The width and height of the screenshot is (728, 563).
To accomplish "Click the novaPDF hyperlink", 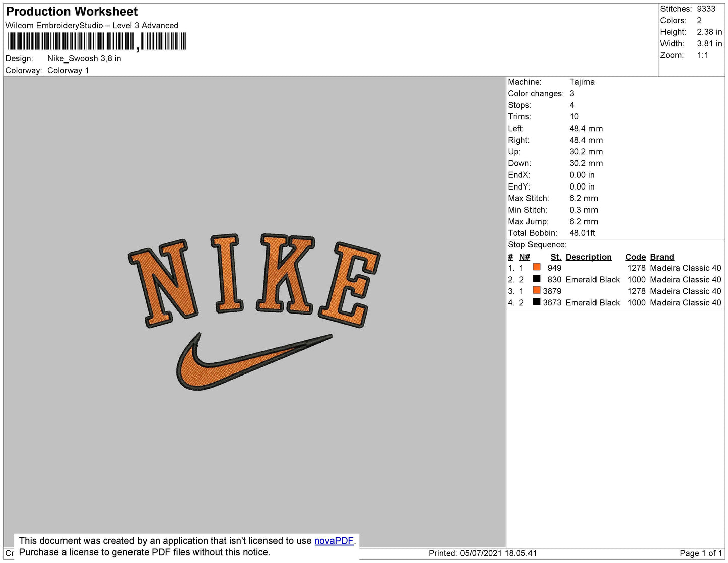I will (334, 541).
